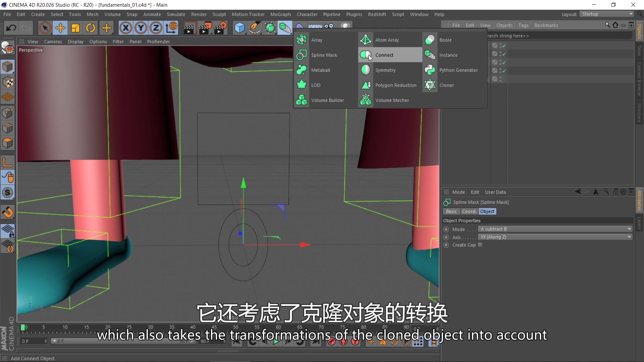This screenshot has height=362, width=644.
Task: Click the current frame field showing 0 F
Action: pyautogui.click(x=32, y=341)
